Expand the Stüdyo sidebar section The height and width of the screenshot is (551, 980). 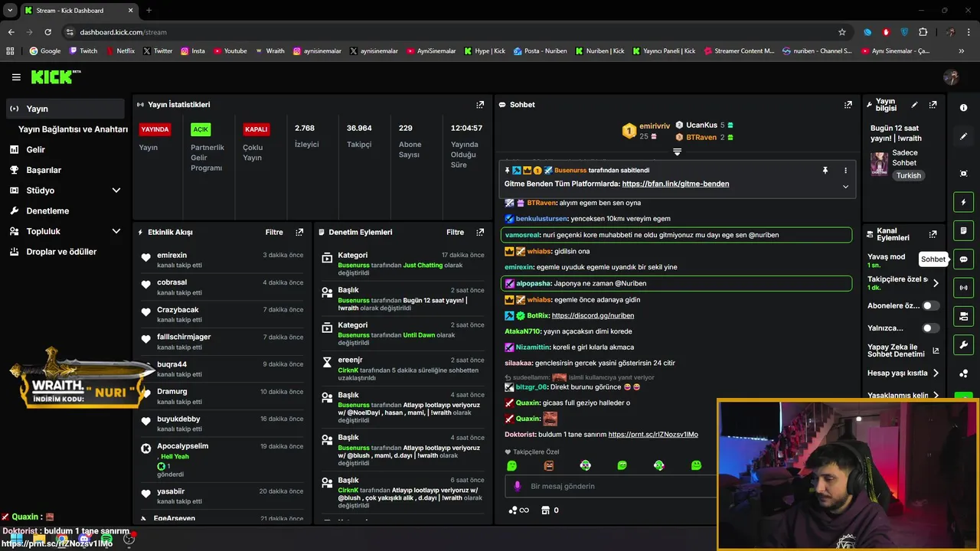click(116, 191)
